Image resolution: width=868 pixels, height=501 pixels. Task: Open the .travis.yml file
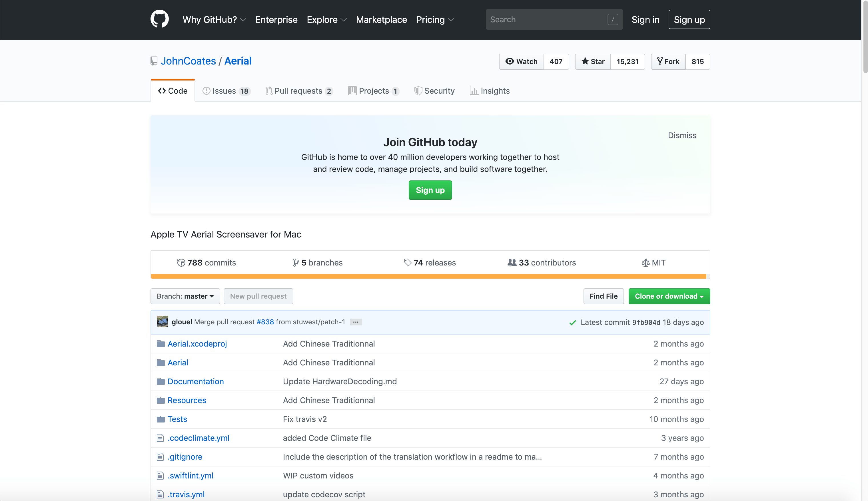click(x=186, y=494)
